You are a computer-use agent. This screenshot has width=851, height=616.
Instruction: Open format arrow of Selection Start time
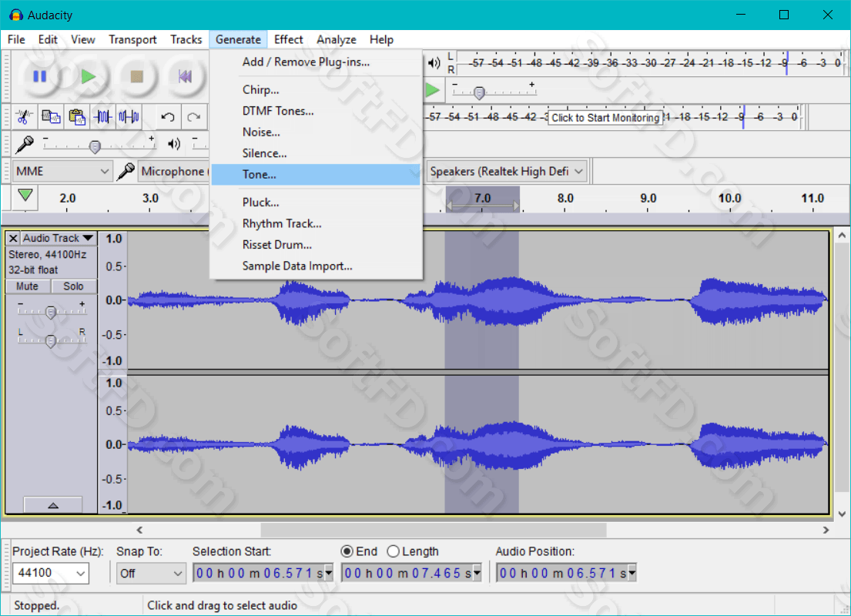(328, 573)
